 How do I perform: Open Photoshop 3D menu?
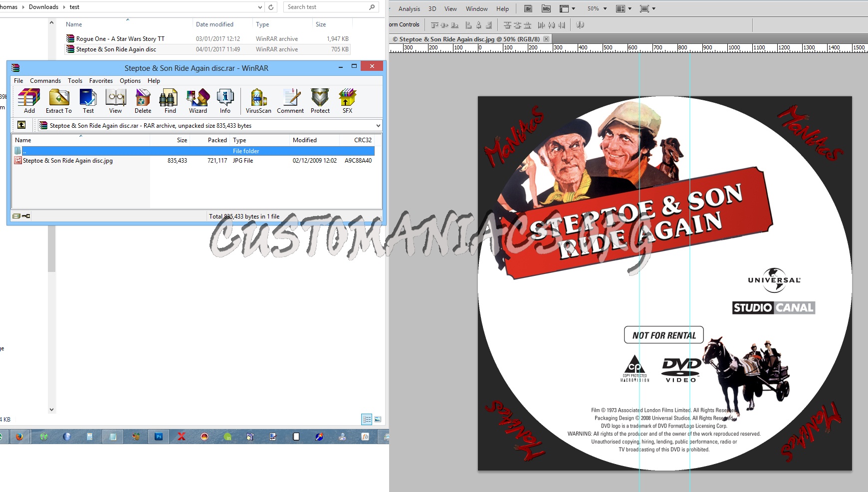[x=432, y=9]
